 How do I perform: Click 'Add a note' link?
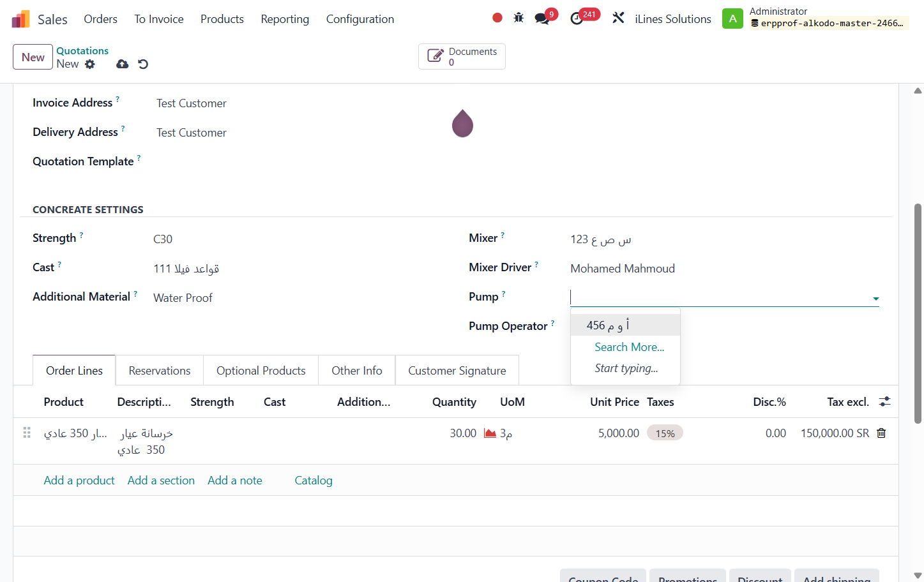coord(235,481)
